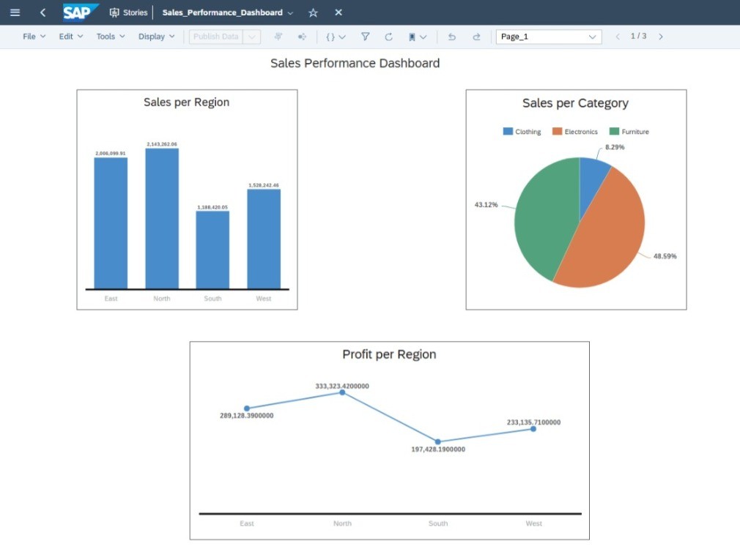Screen dimensions: 740x560
Task: Open the File menu
Action: point(34,37)
